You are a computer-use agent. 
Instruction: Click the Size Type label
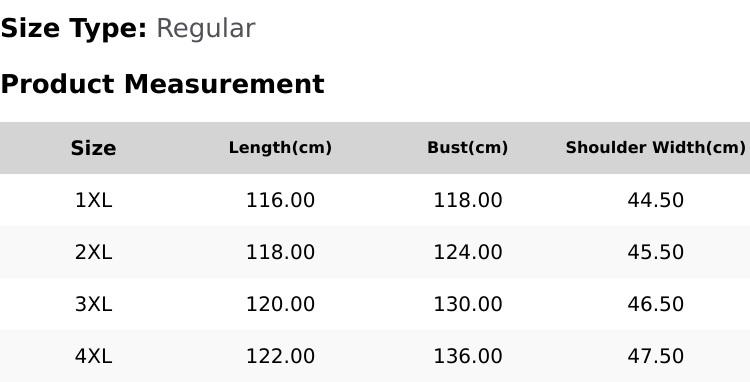pyautogui.click(x=74, y=29)
